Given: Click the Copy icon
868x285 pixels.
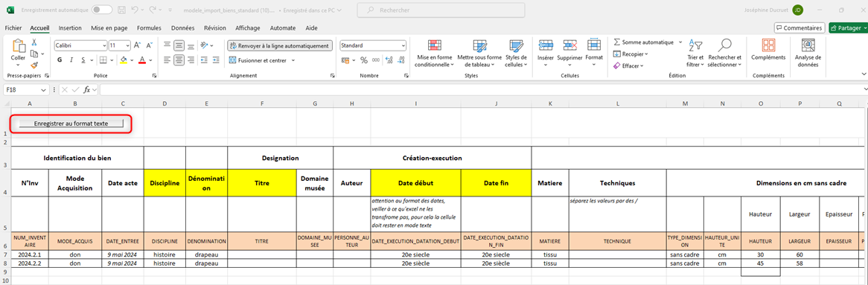Looking at the screenshot, I should click(x=34, y=54).
